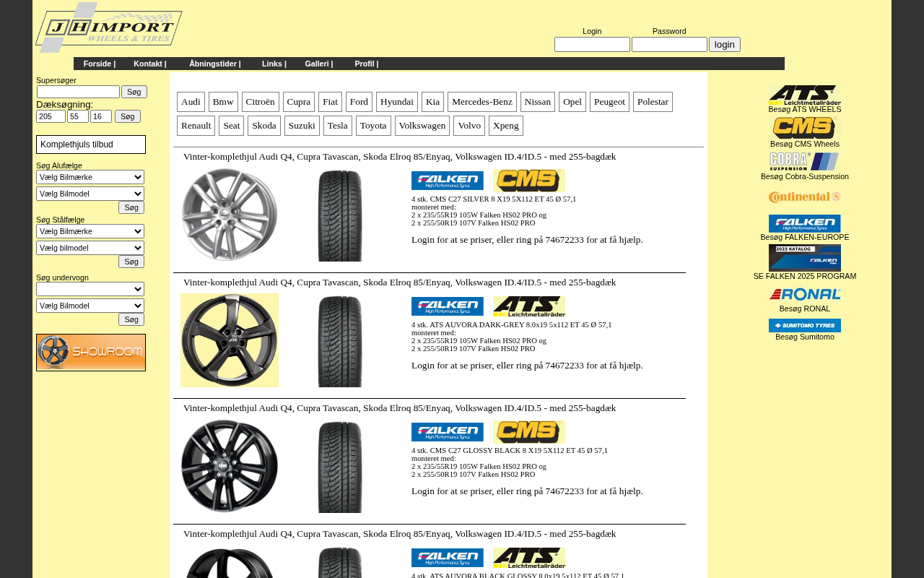Click the Password field
Image resolution: width=924 pixels, height=578 pixels.
tap(669, 45)
